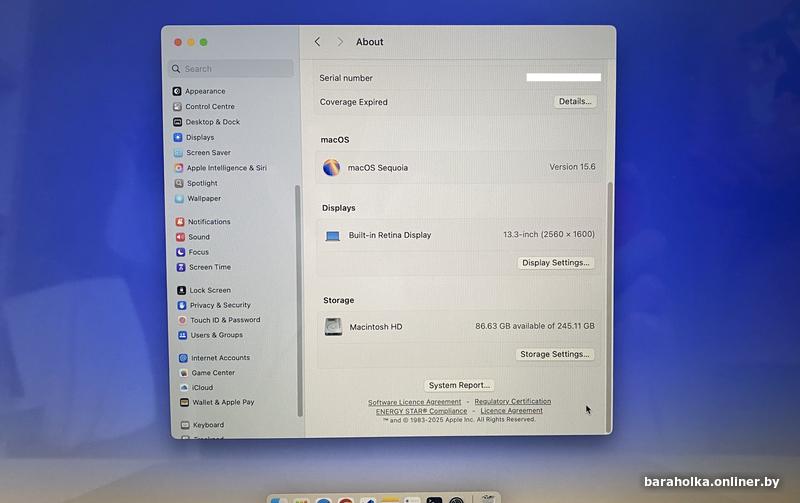Go back with the left chevron
Screen dimensions: 800x503
317,42
